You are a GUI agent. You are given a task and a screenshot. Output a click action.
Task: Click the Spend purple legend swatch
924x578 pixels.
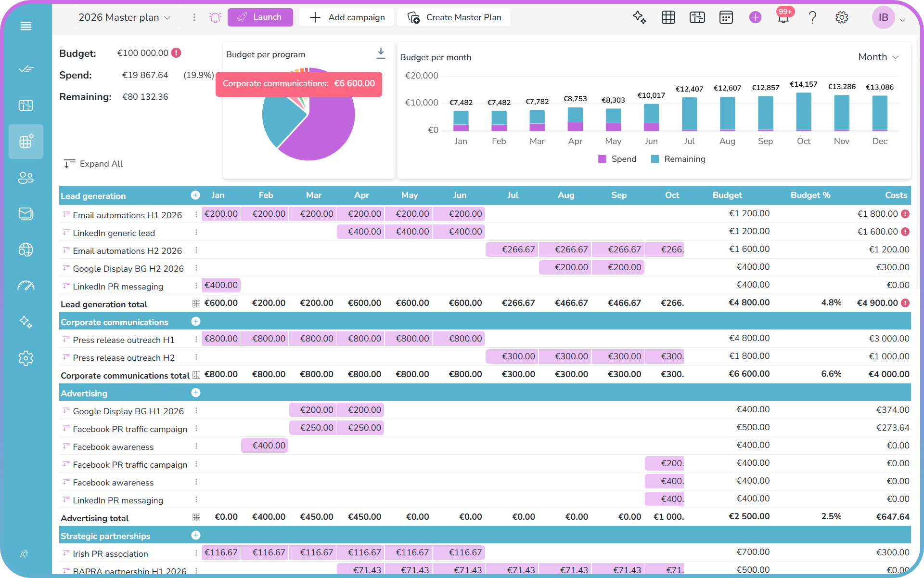[602, 159]
